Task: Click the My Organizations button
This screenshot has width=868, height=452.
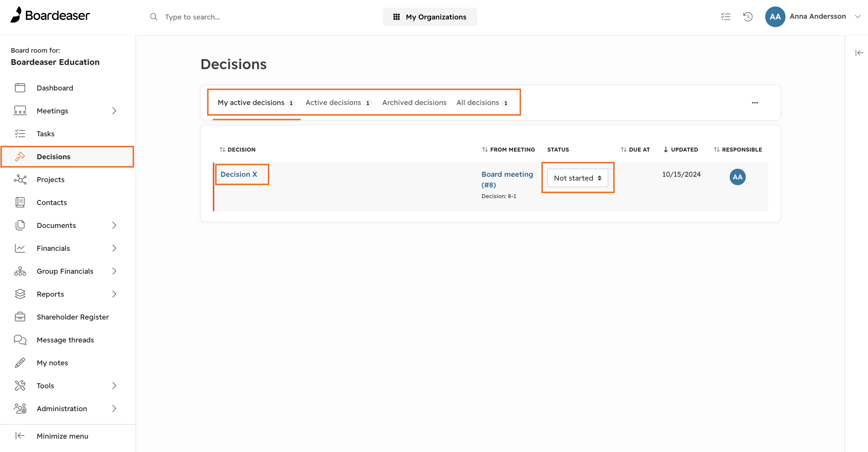Action: pos(430,17)
